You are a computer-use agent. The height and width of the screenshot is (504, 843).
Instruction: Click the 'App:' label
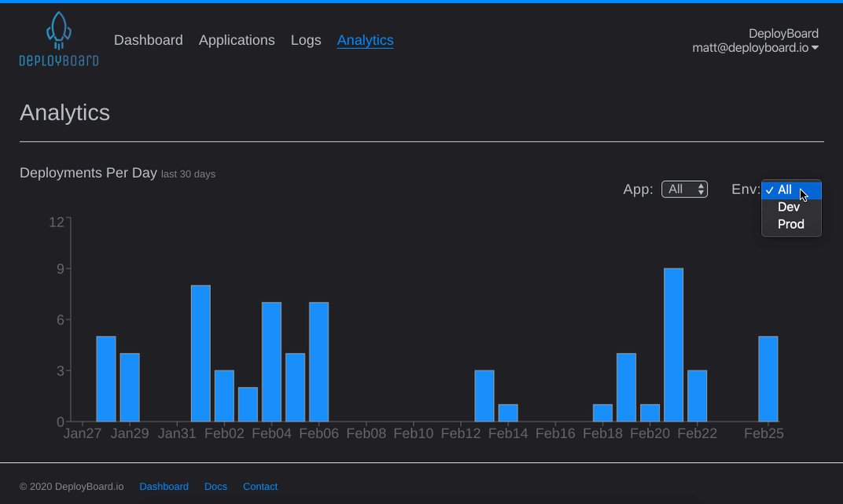(639, 189)
